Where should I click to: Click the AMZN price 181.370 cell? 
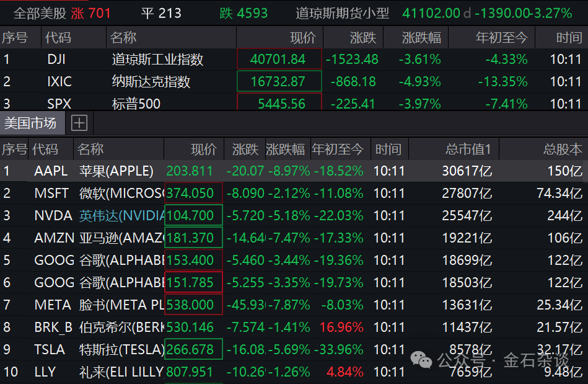click(193, 238)
